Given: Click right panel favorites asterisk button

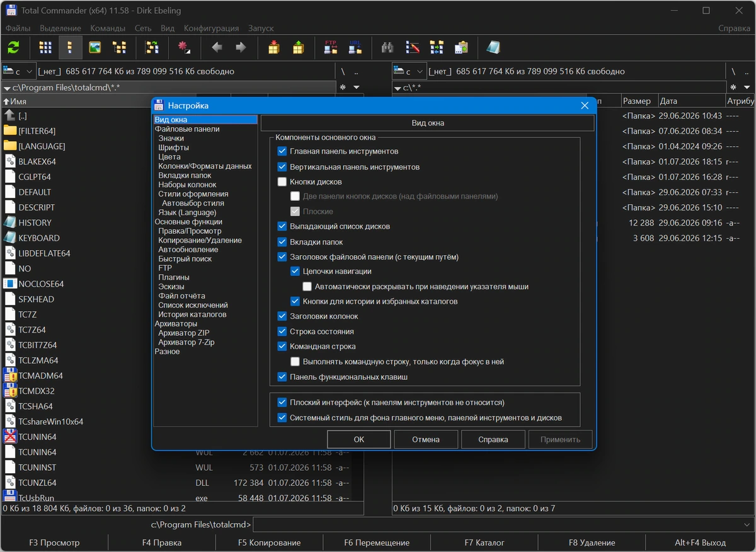Looking at the screenshot, I should pos(733,88).
